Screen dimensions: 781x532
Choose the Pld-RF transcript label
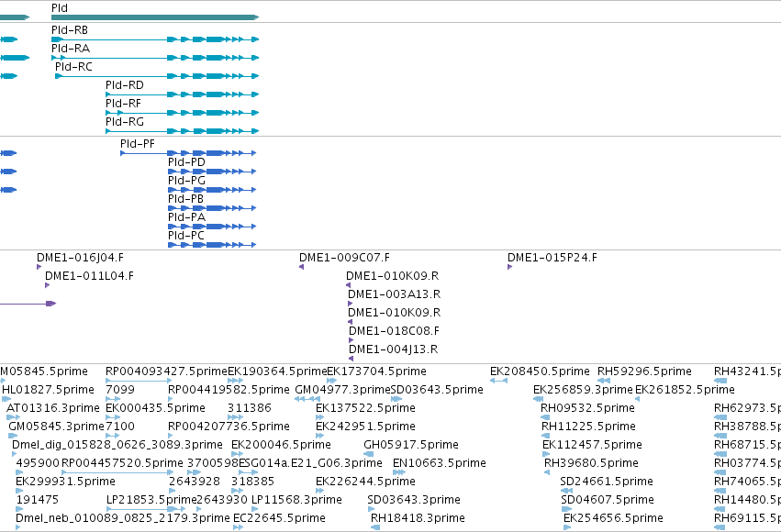(124, 104)
